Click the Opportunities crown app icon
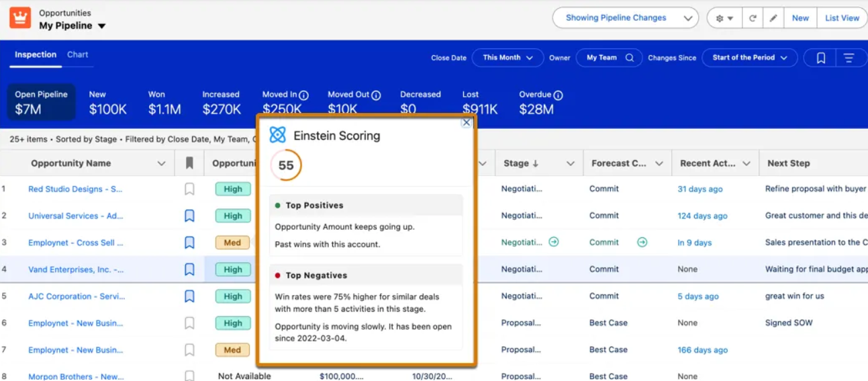This screenshot has height=381, width=868. pos(20,18)
